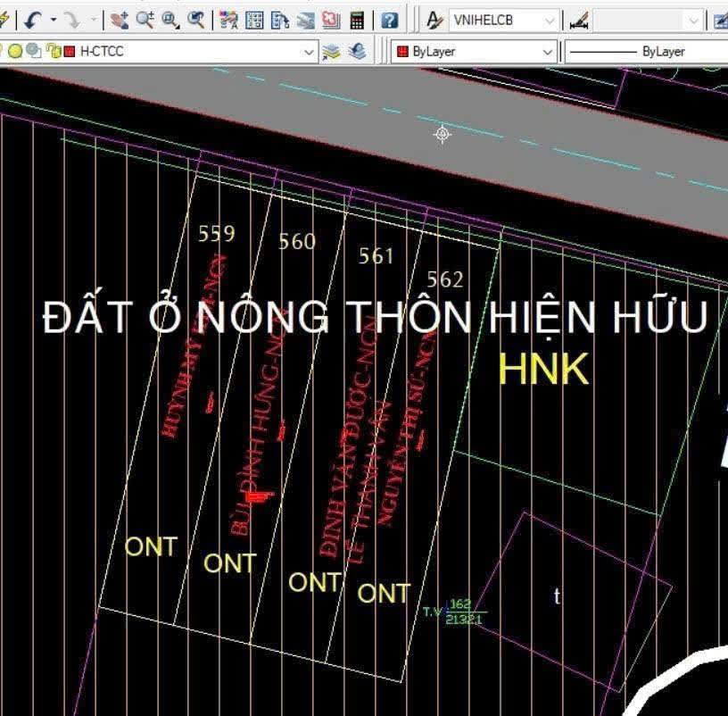Open the Help question mark

point(389,19)
